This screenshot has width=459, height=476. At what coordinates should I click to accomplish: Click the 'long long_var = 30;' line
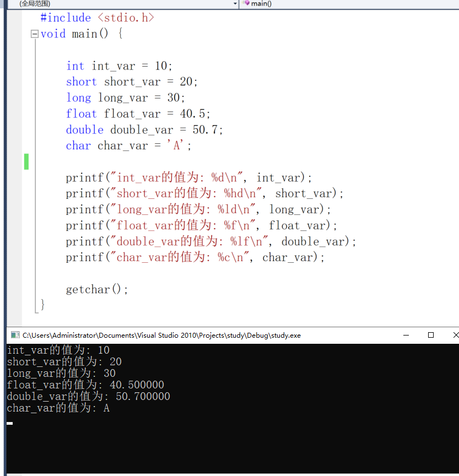(126, 98)
